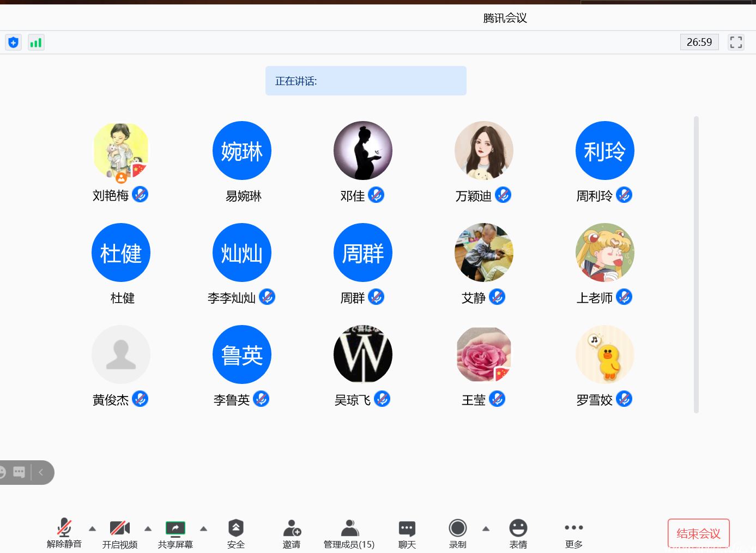Click the participant list vertical scrollbar
The width and height of the screenshot is (756, 553).
click(x=696, y=265)
